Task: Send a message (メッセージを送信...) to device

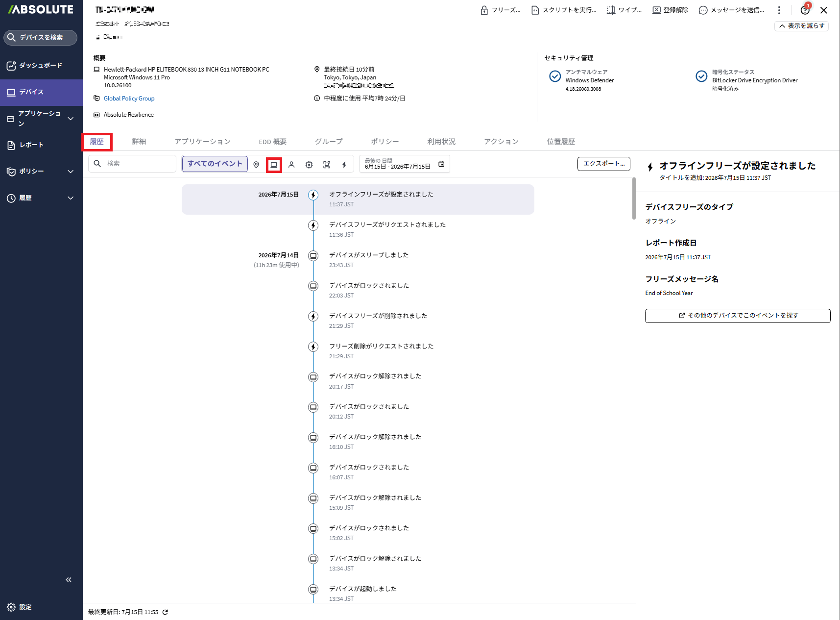Action: point(731,10)
